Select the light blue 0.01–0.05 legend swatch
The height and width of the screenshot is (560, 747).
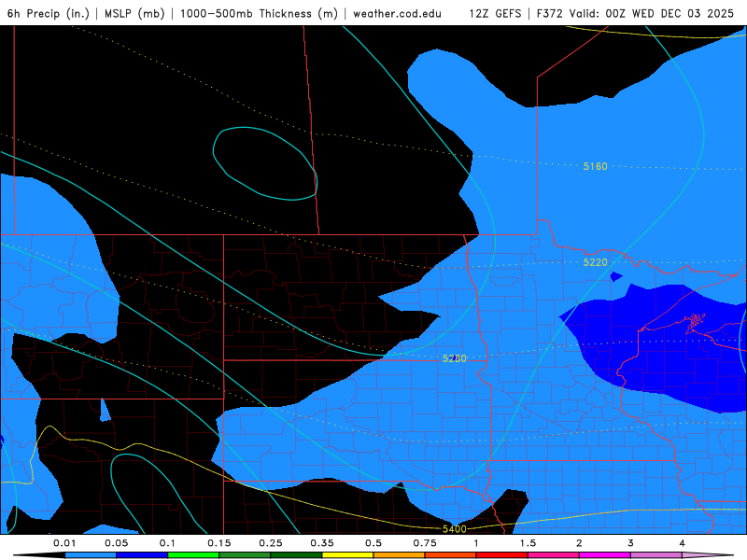(91, 555)
